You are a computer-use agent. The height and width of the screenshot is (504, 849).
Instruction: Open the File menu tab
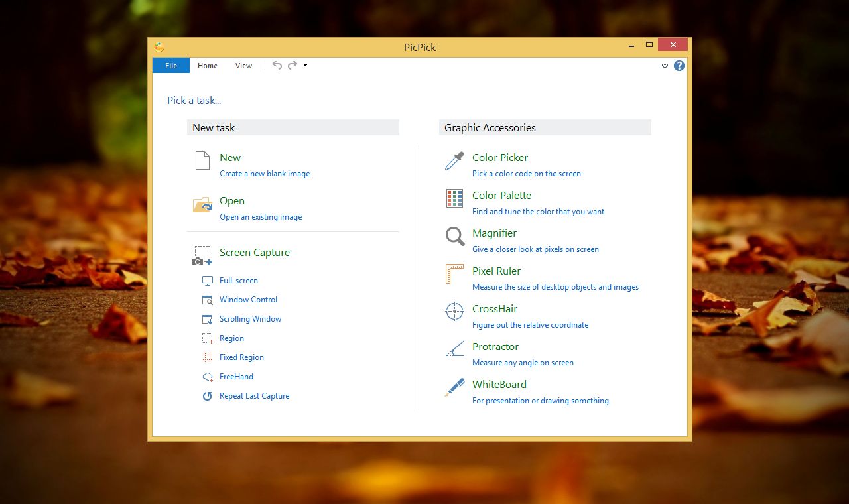click(x=171, y=66)
